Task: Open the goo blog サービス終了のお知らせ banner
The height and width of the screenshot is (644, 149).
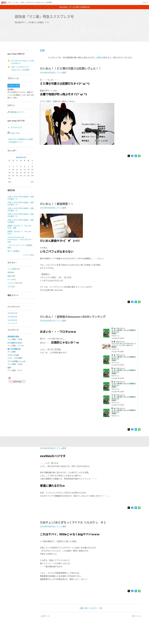Action: point(74,7)
